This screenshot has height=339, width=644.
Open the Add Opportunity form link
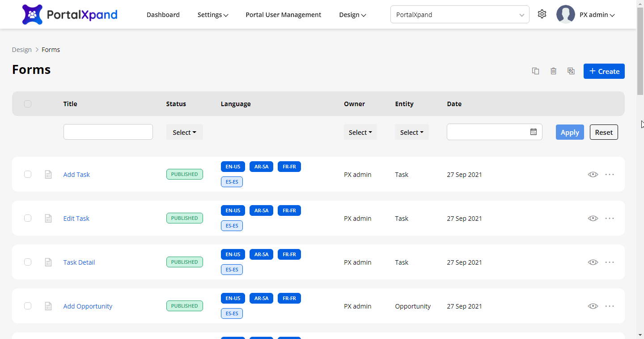88,306
